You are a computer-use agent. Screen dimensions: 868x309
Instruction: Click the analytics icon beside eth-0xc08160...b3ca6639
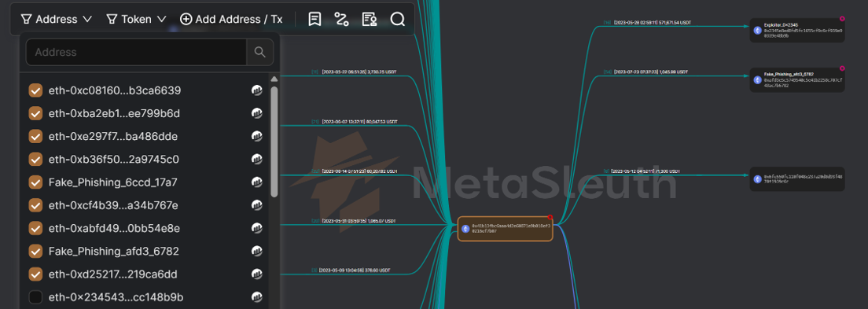click(x=257, y=90)
